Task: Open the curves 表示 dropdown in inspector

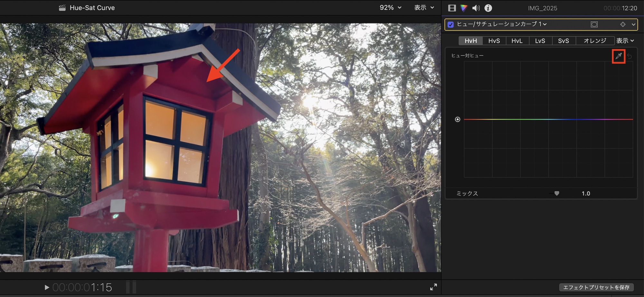Action: 625,41
